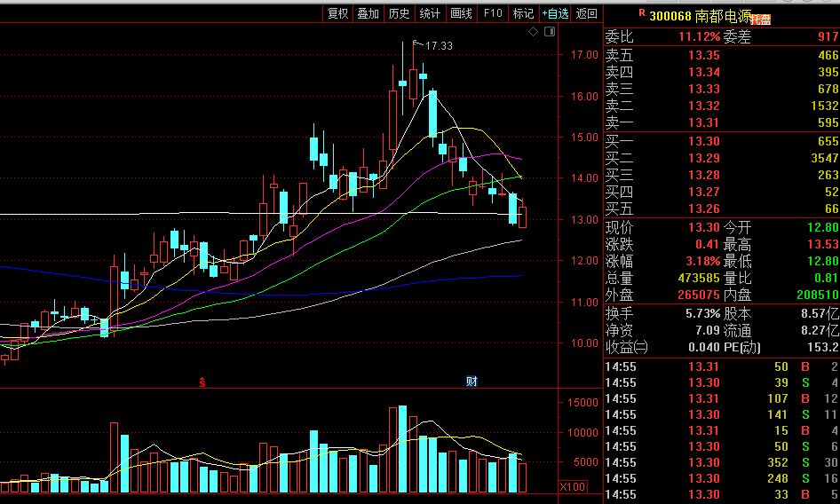Select 买三 price 13.28
This screenshot has height=504, width=840.
[704, 175]
